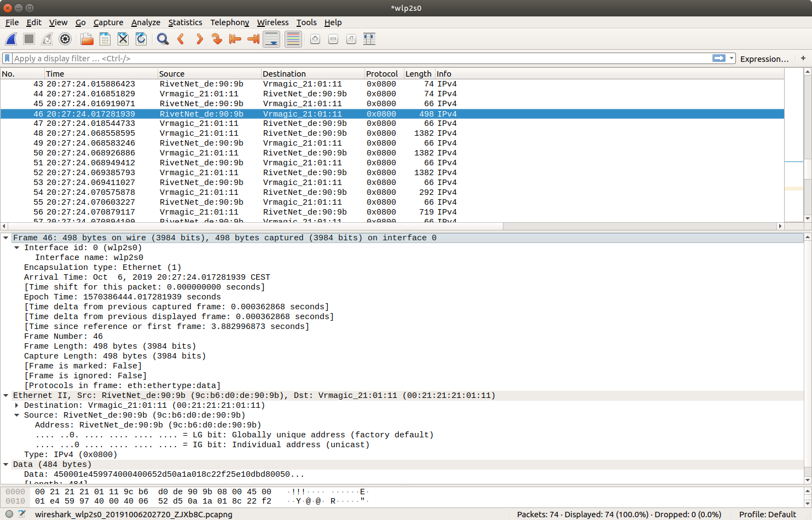Open capture options gear icon

65,39
